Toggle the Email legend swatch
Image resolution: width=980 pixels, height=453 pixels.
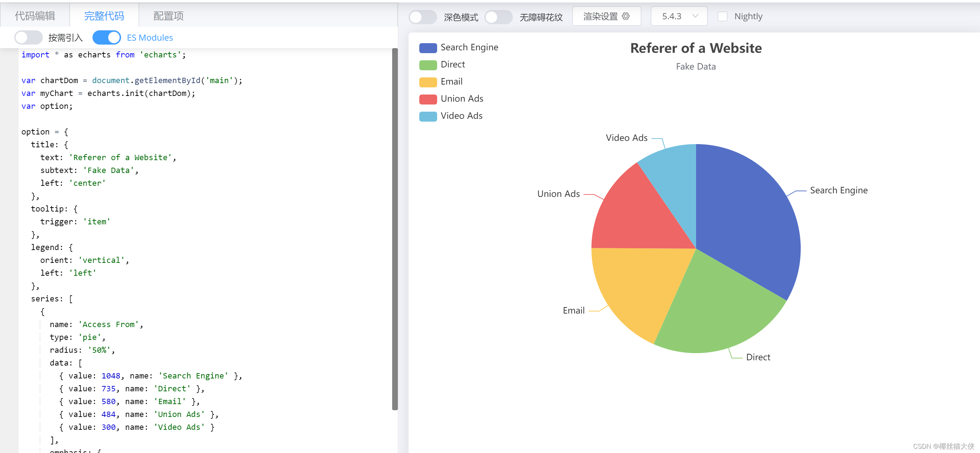click(427, 82)
